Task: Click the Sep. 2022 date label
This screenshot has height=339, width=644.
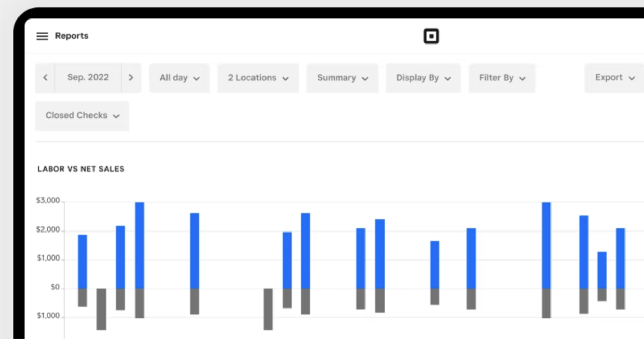Action: click(x=88, y=78)
